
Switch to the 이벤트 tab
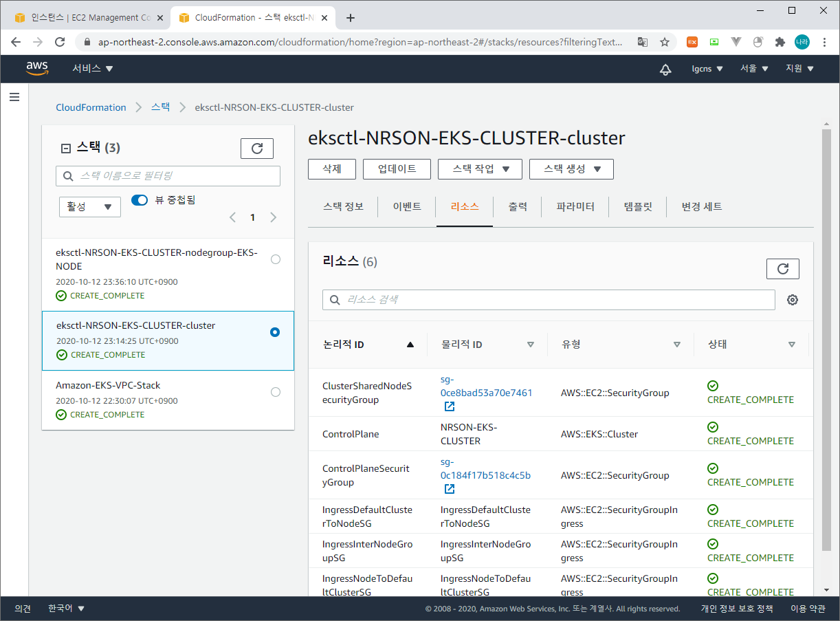pyautogui.click(x=407, y=206)
